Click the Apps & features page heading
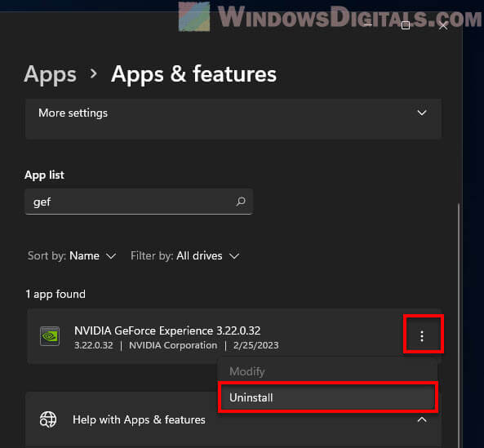This screenshot has height=448, width=484. 194,74
